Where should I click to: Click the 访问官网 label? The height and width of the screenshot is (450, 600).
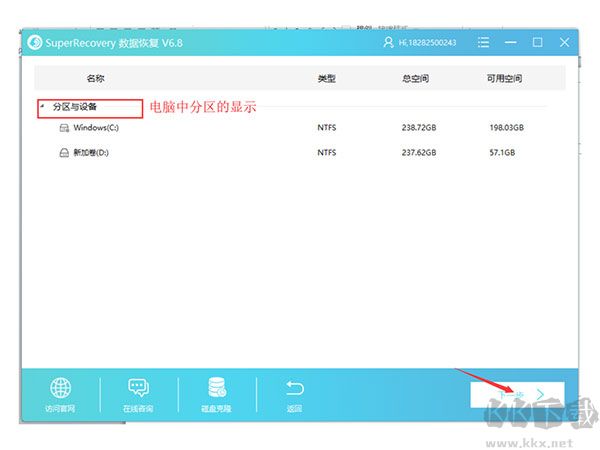60,409
